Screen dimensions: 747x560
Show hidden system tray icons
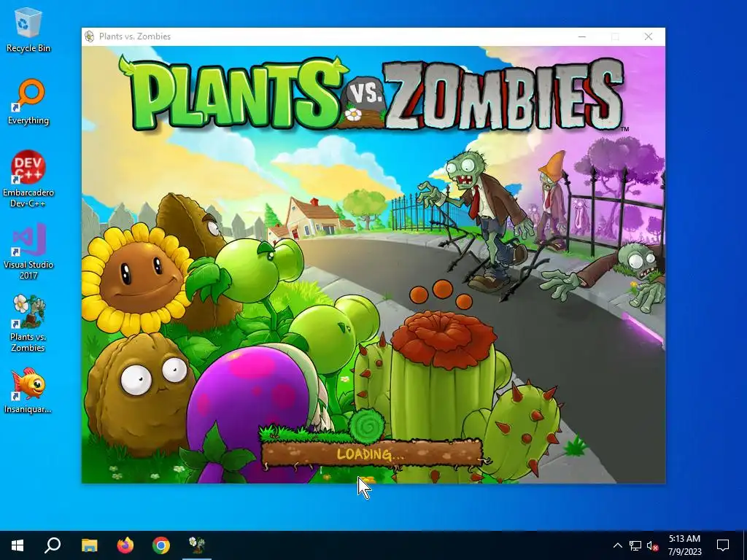[x=617, y=545]
